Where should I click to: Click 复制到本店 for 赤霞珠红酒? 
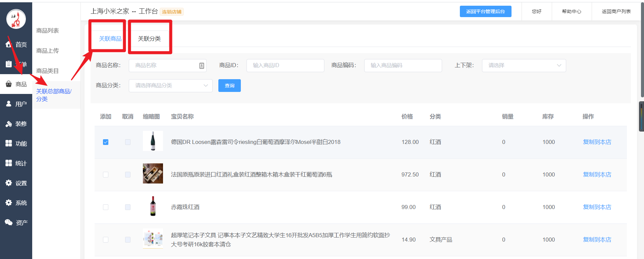[597, 207]
